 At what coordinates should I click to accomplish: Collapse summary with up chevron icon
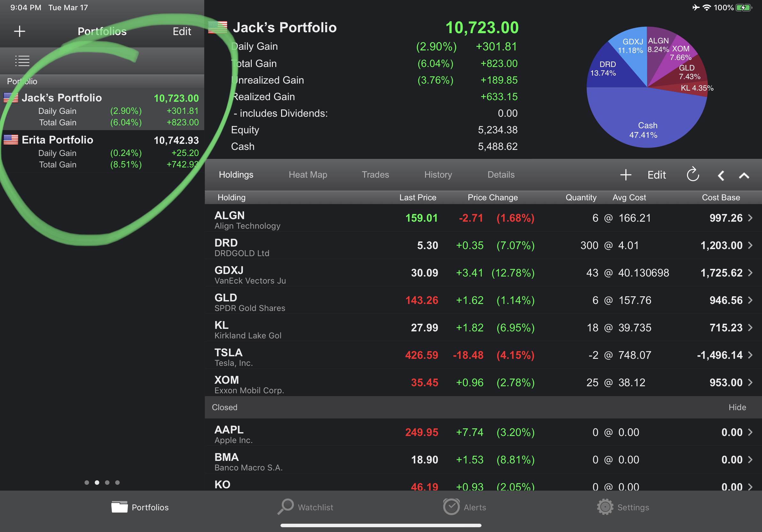click(x=744, y=175)
